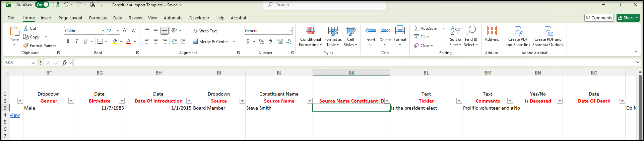Screen dimensions: 644x141
Task: Click the Undo arrow icon
Action: 66,5
